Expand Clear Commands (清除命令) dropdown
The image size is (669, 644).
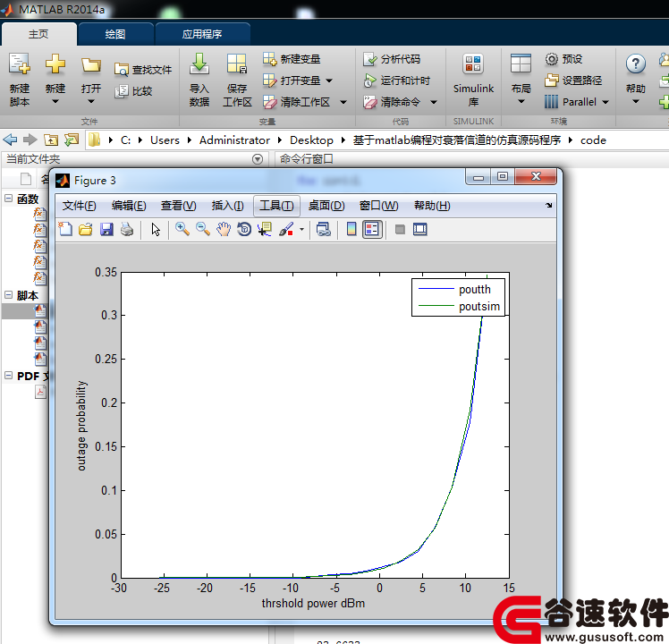(434, 102)
